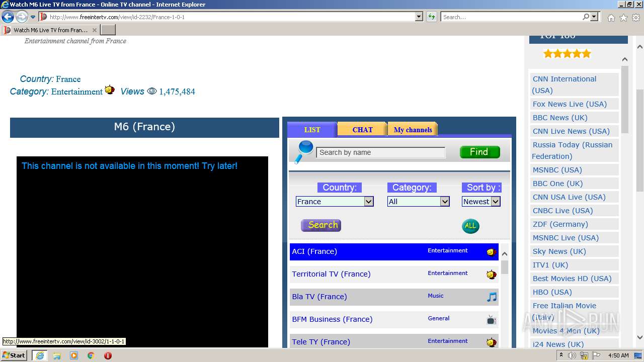644x362 pixels.
Task: Switch to the My channels tab
Action: pyautogui.click(x=413, y=130)
